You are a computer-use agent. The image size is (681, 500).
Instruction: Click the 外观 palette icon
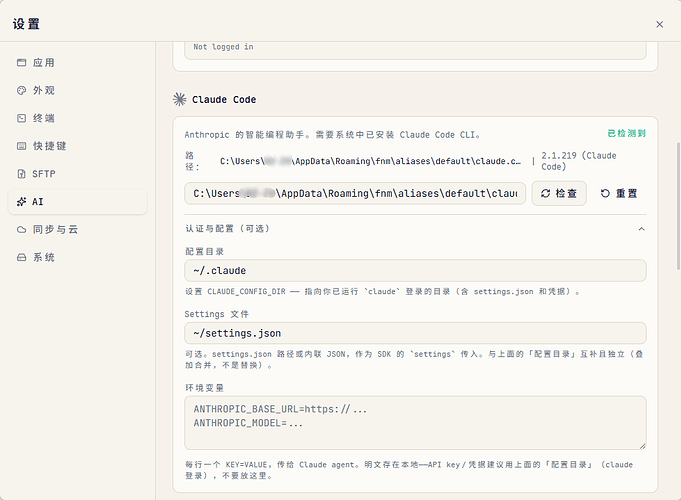coord(21,90)
